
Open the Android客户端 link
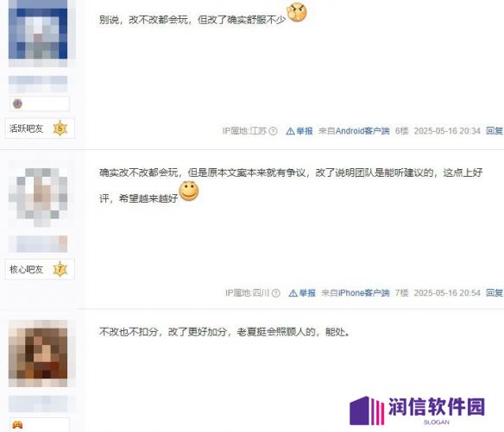(362, 131)
